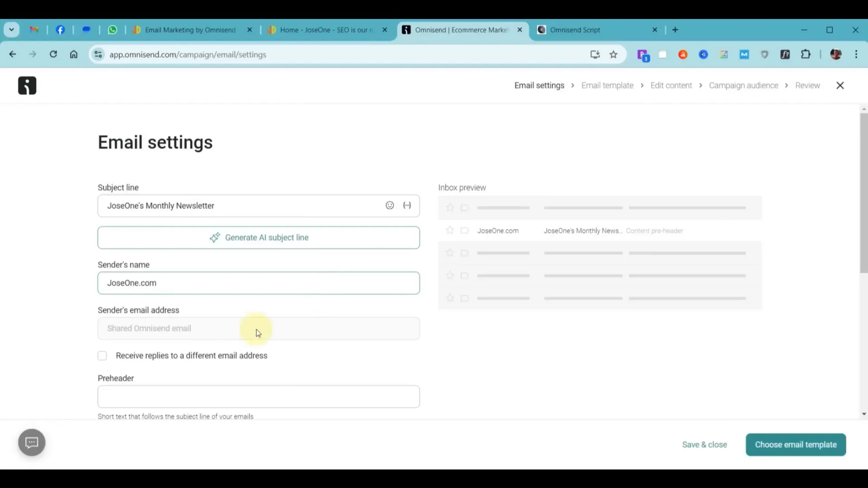Click Save & close link
Image resolution: width=868 pixels, height=488 pixels.
704,445
